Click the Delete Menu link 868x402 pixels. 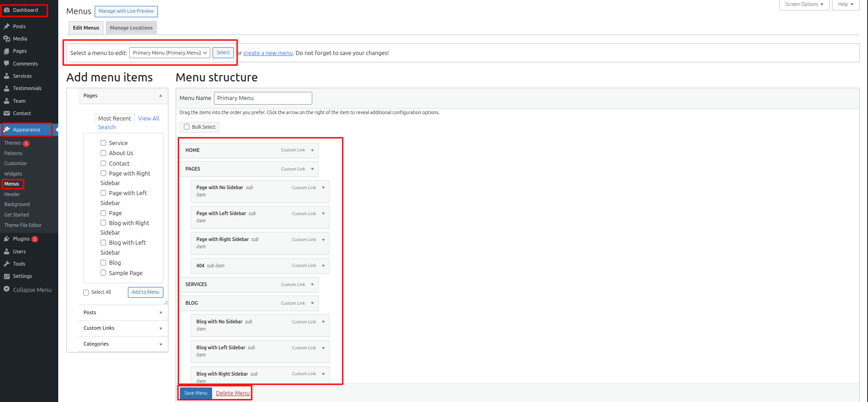[x=233, y=393]
